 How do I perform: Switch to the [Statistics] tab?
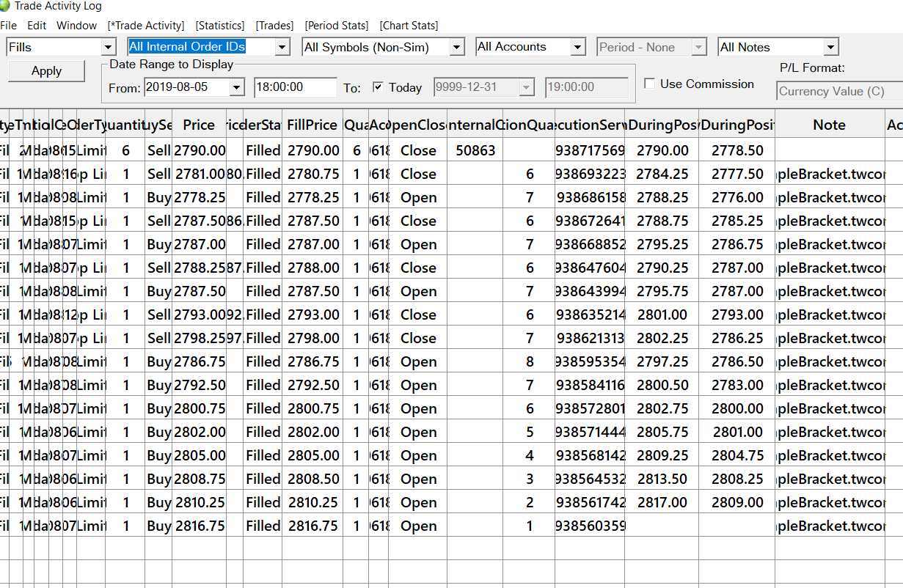[x=220, y=26]
